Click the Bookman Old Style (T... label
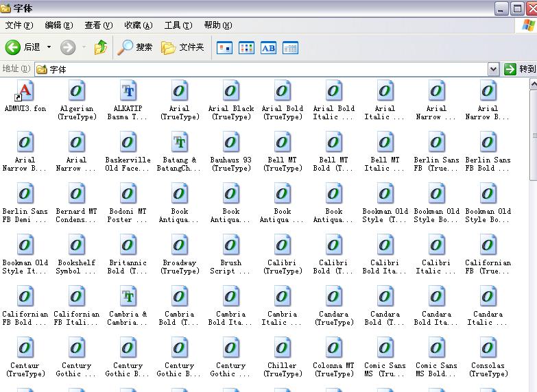 (385, 216)
